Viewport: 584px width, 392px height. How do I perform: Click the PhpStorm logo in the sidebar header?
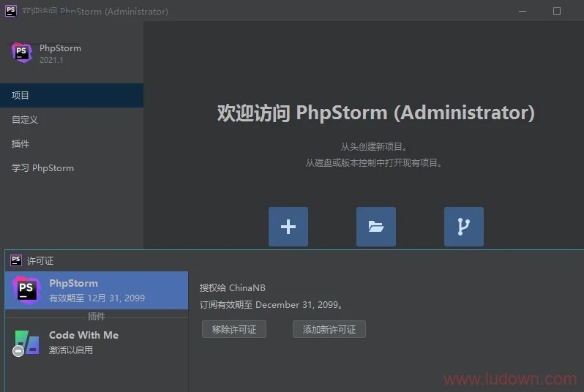tap(22, 53)
